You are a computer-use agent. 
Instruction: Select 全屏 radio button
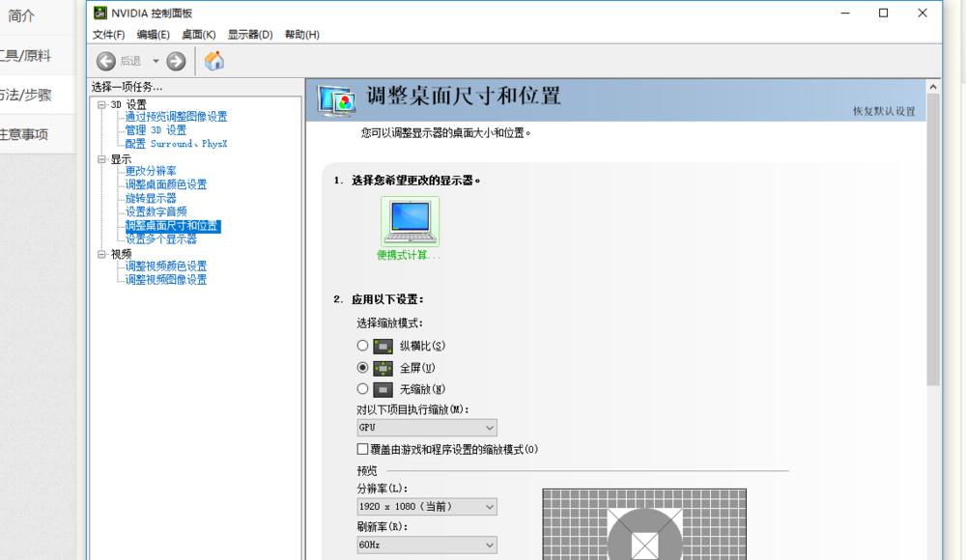point(362,368)
